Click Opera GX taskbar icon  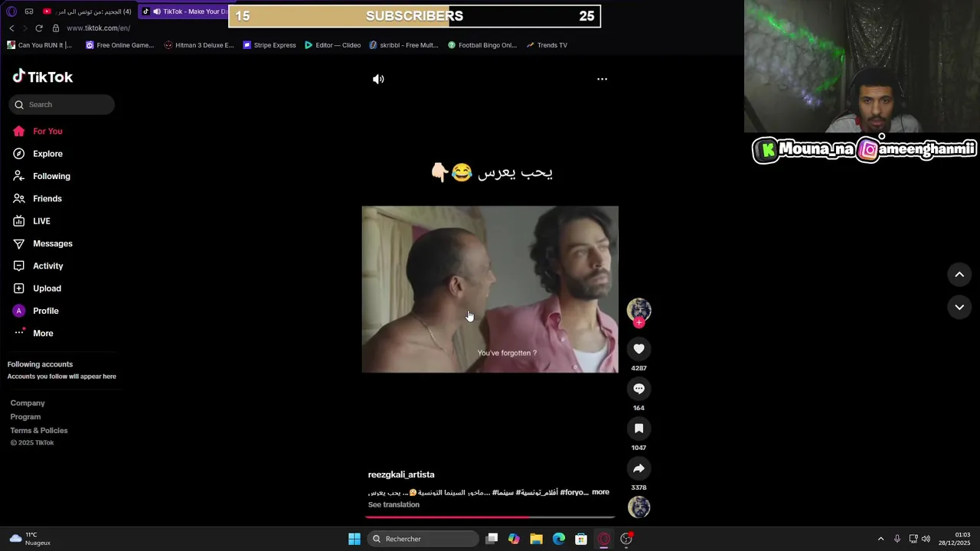click(603, 539)
